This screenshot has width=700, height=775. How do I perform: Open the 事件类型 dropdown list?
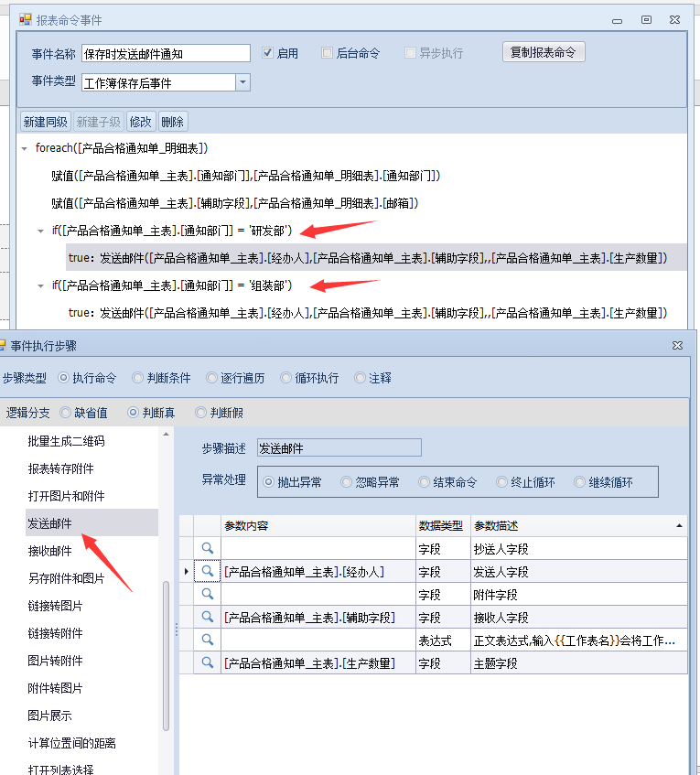[x=242, y=82]
